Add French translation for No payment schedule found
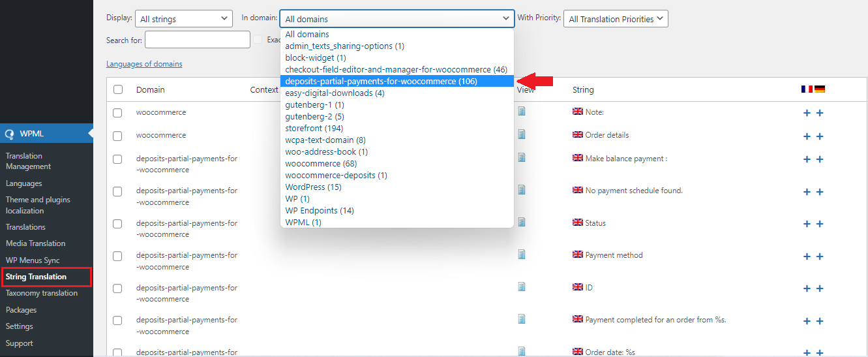Image resolution: width=868 pixels, height=357 pixels. coord(807,192)
